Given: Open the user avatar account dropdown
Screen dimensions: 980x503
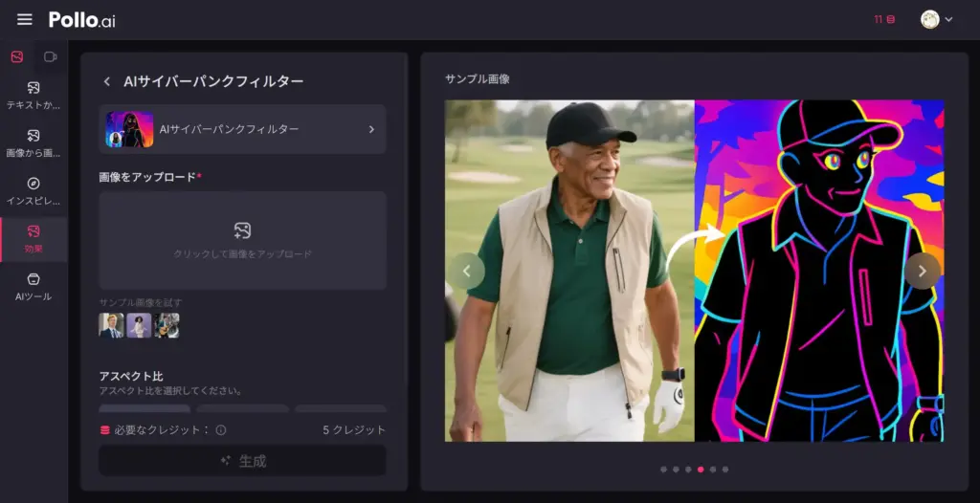Looking at the screenshot, I should pyautogui.click(x=936, y=20).
